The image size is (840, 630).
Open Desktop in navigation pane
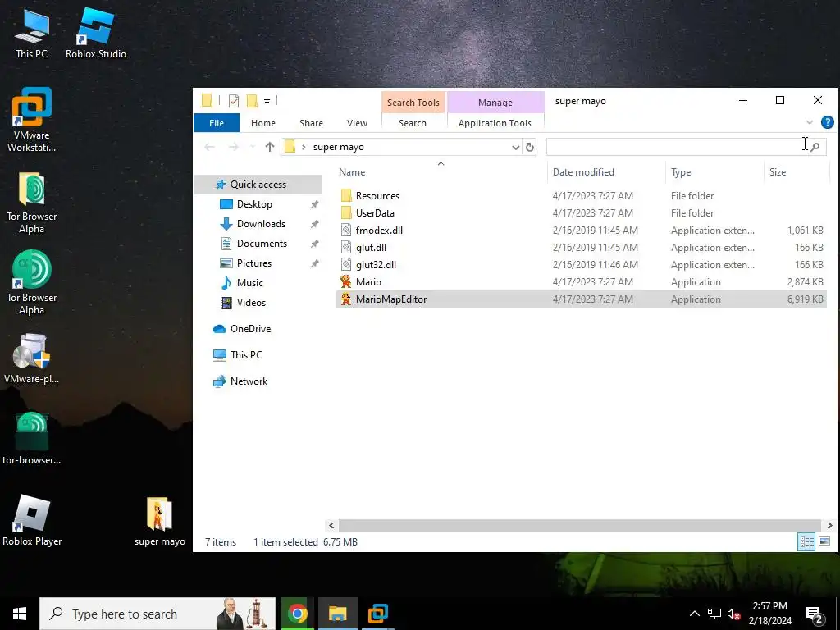tap(254, 204)
